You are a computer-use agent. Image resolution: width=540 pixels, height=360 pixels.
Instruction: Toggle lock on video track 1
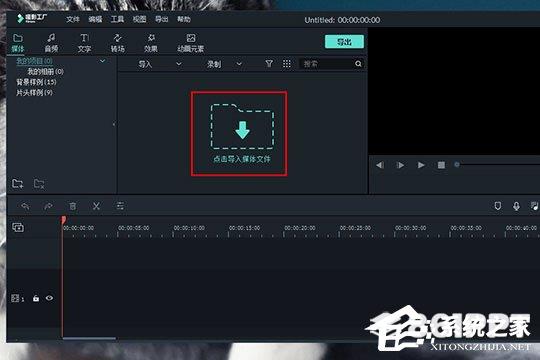[x=36, y=298]
